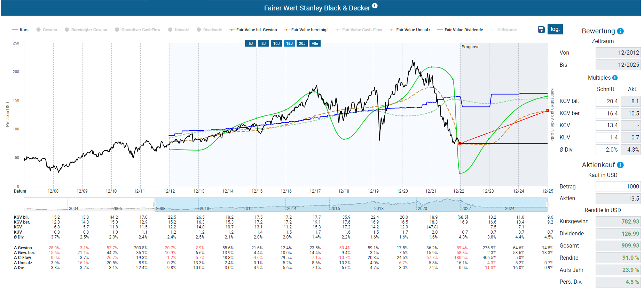Switch chart to logarithmic scale
The height and width of the screenshot is (291, 644).
555,29
